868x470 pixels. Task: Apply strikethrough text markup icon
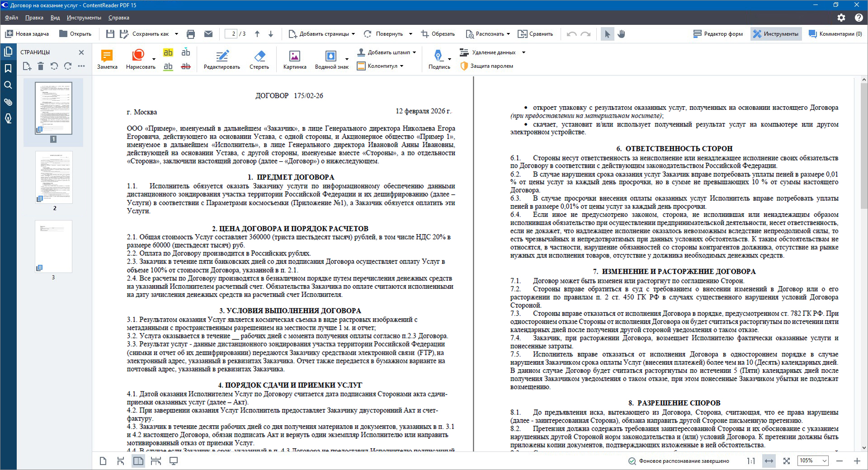pos(186,66)
